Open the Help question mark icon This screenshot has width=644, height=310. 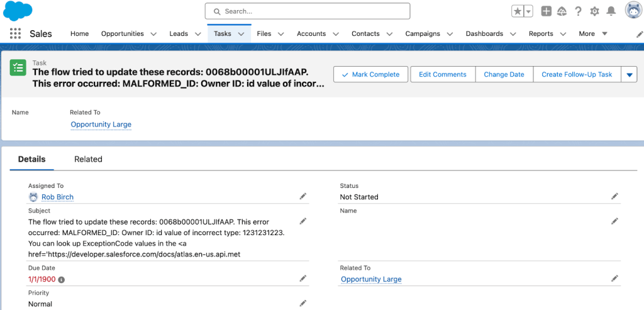point(578,11)
